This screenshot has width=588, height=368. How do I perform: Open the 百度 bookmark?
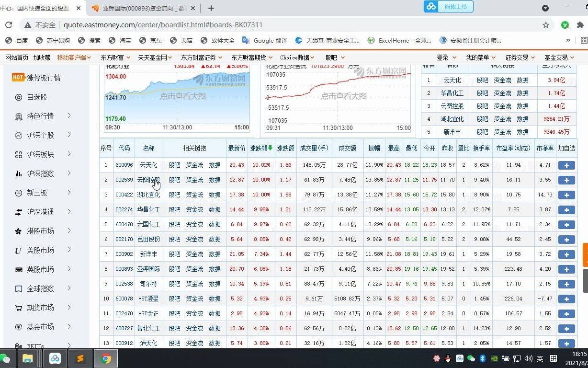coord(17,41)
